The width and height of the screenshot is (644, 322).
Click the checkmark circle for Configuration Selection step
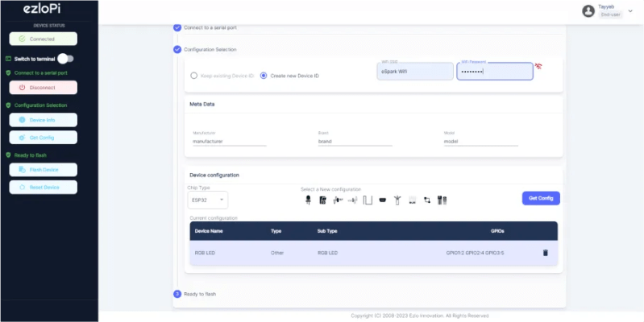177,49
